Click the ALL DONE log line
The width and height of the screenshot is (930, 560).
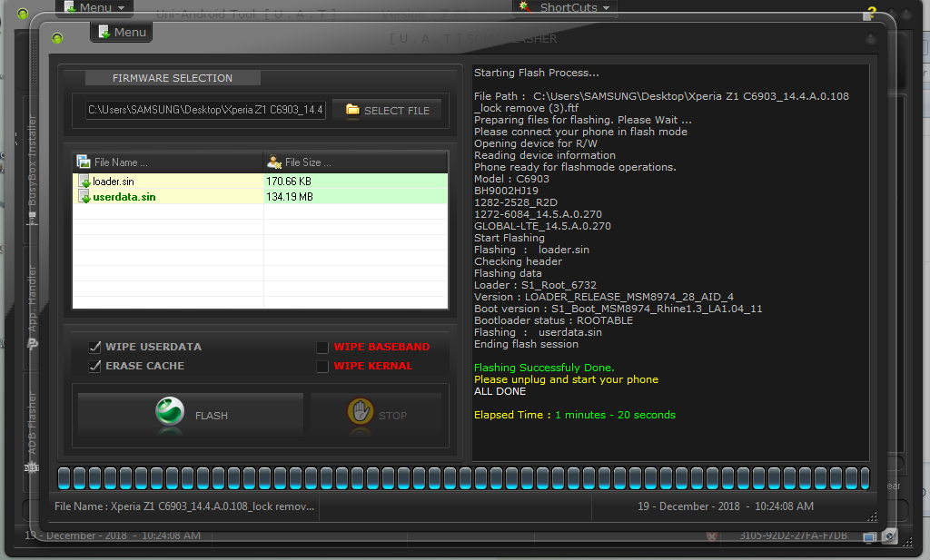click(500, 391)
